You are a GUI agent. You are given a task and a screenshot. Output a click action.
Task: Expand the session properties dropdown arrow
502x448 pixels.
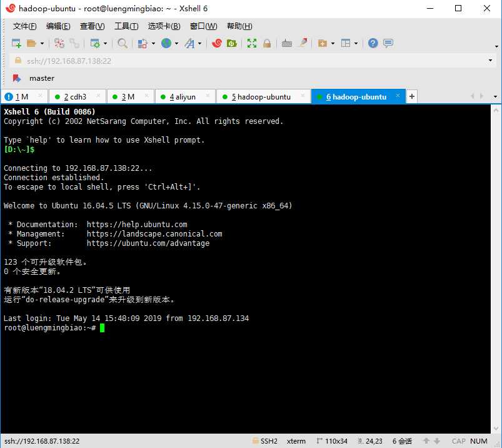105,43
